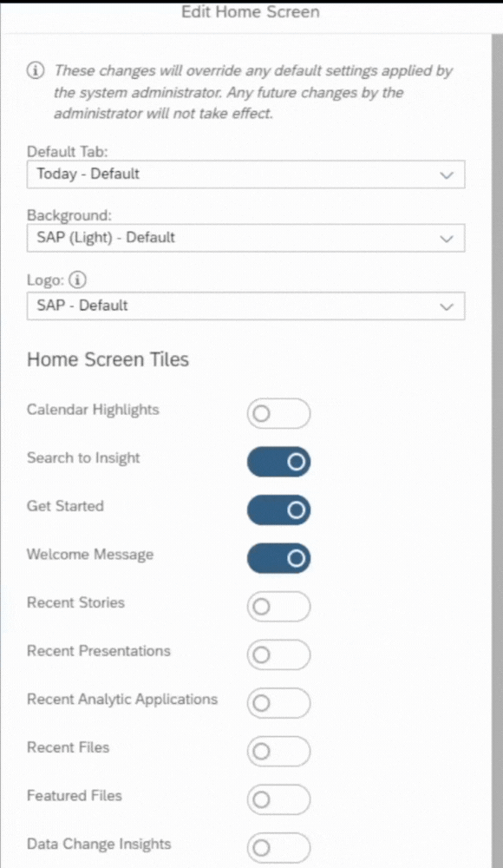Turn on the Recent Presentations tile

(278, 654)
